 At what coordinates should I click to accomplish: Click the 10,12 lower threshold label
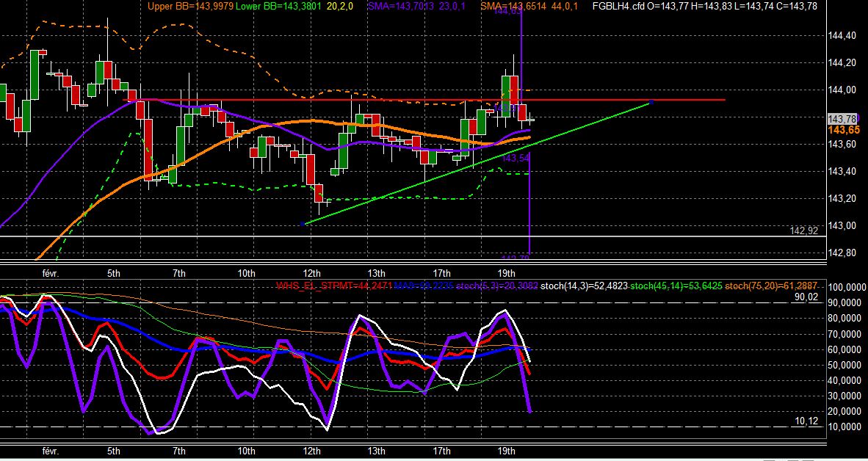pos(806,421)
